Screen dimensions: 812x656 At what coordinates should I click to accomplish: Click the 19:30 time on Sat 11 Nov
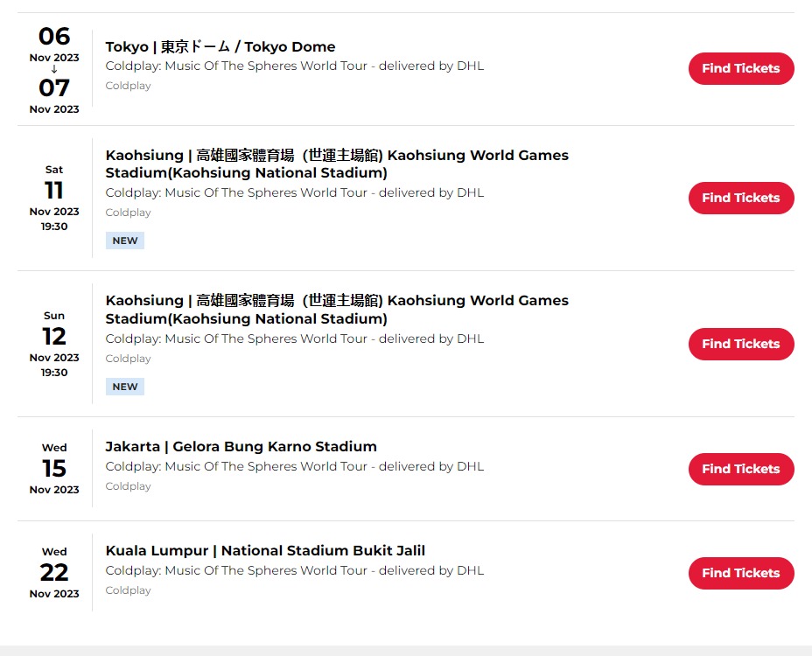tap(54, 227)
